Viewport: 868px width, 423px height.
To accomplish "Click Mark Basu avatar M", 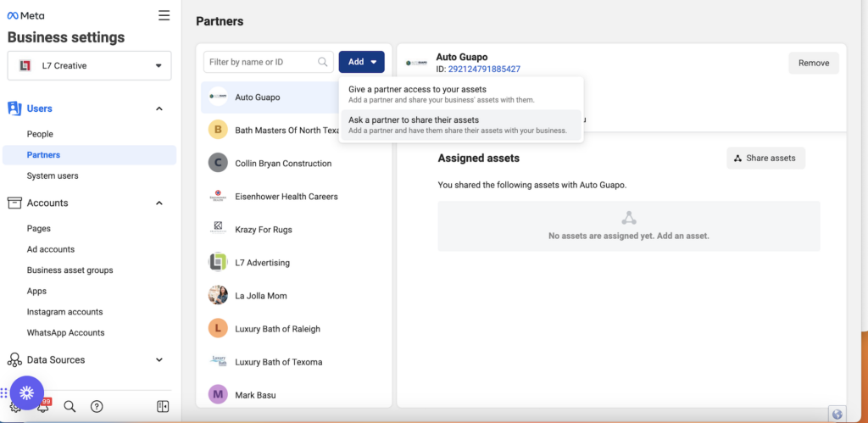I will pos(218,395).
